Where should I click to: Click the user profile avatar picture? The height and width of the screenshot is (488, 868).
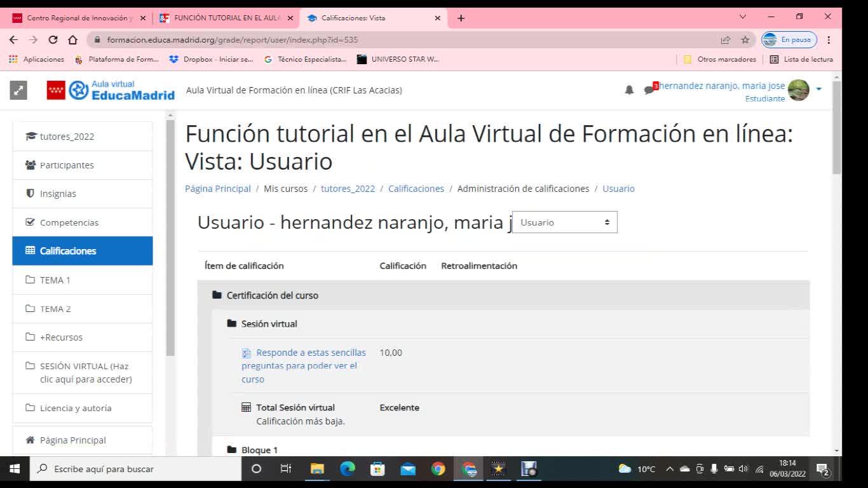click(x=798, y=90)
